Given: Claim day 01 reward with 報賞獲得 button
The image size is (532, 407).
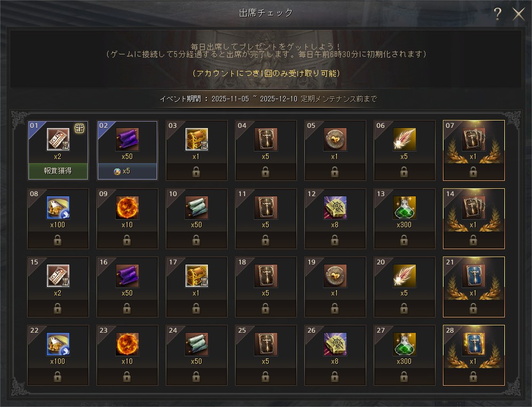Looking at the screenshot, I should point(58,171).
